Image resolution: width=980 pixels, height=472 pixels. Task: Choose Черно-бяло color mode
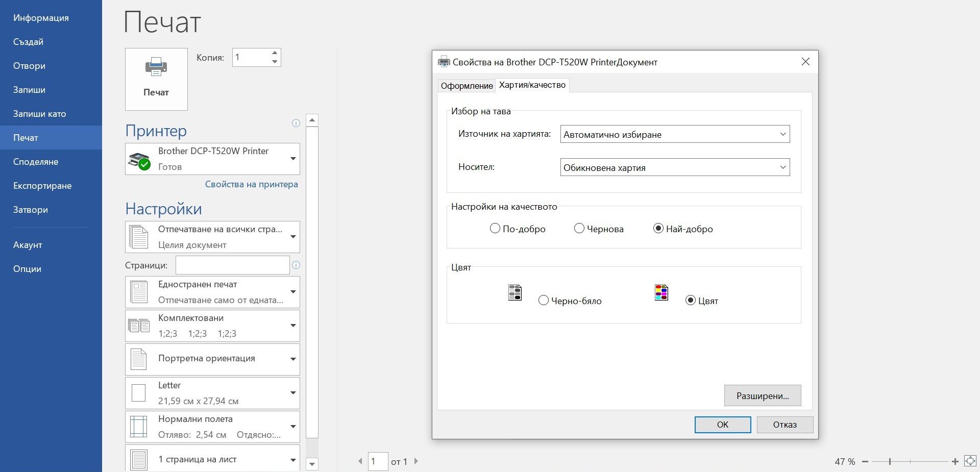pos(543,301)
